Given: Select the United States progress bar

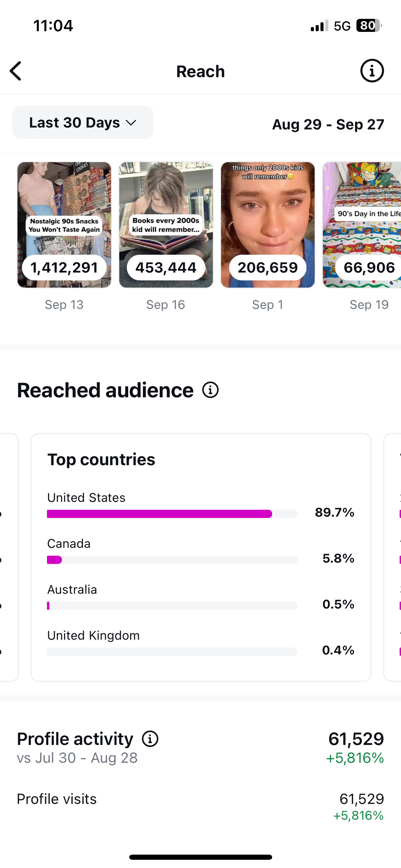Looking at the screenshot, I should [172, 514].
